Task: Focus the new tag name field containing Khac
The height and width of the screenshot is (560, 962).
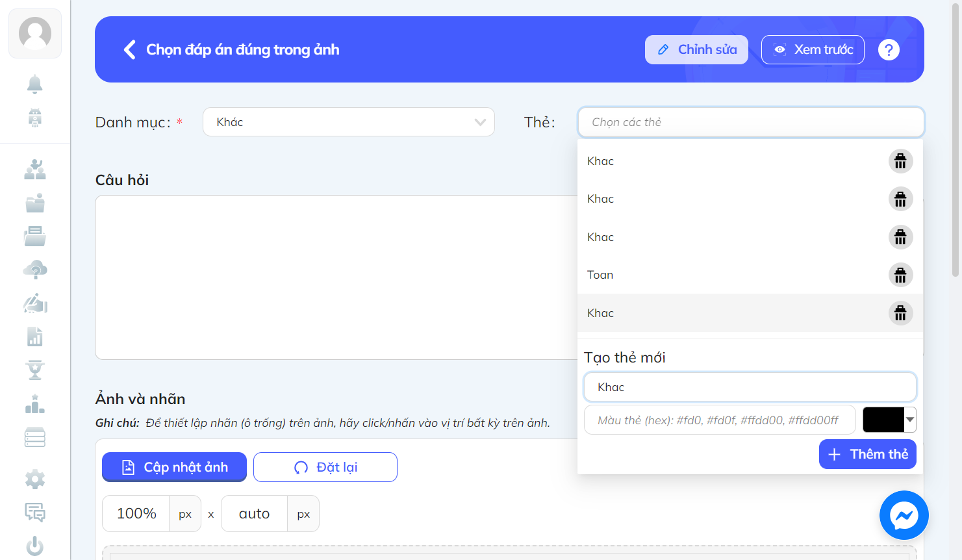Action: coord(750,387)
